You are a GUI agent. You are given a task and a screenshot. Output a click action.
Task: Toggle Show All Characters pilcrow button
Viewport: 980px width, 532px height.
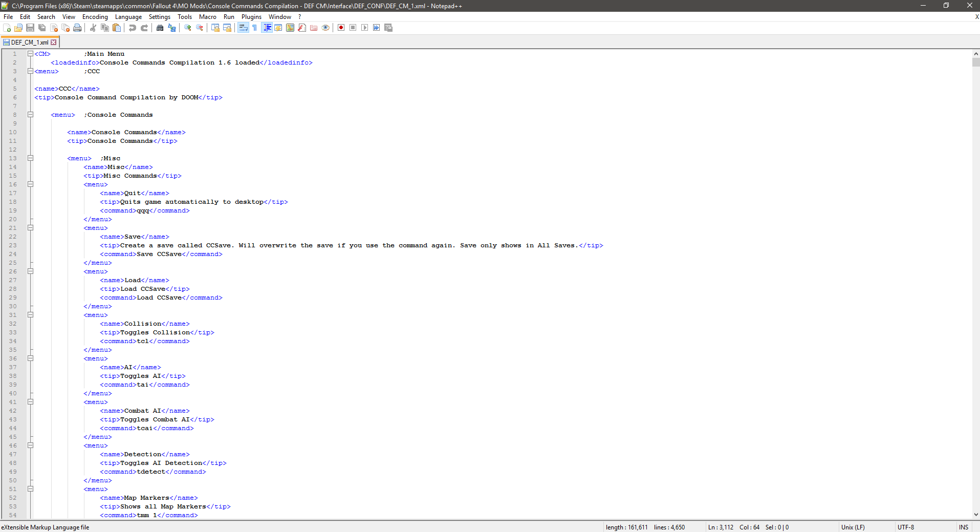coord(254,28)
